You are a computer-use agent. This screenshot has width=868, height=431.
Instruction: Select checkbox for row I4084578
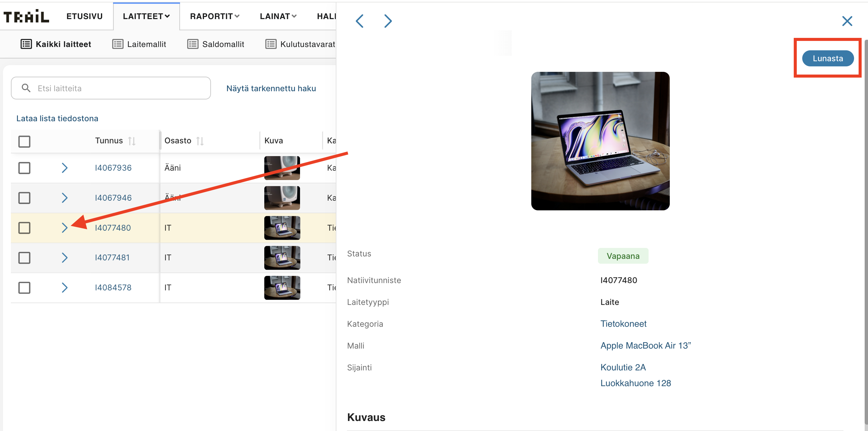[x=24, y=287]
